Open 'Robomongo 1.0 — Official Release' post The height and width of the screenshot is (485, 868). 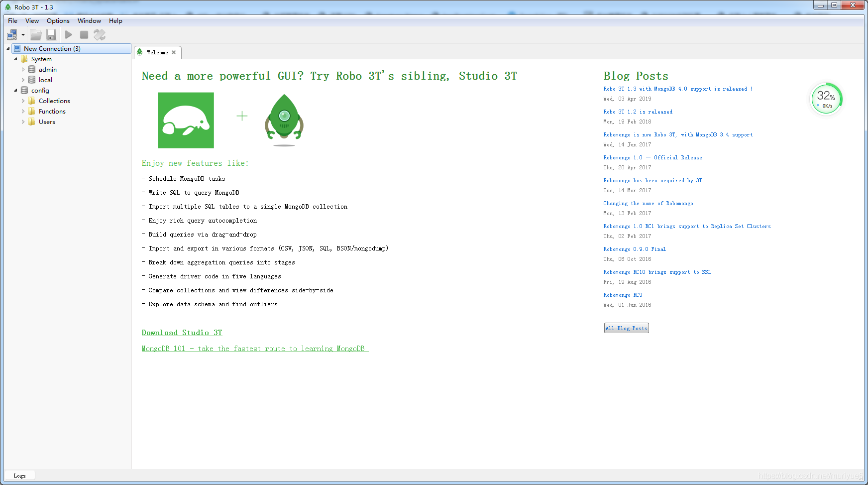[652, 157]
